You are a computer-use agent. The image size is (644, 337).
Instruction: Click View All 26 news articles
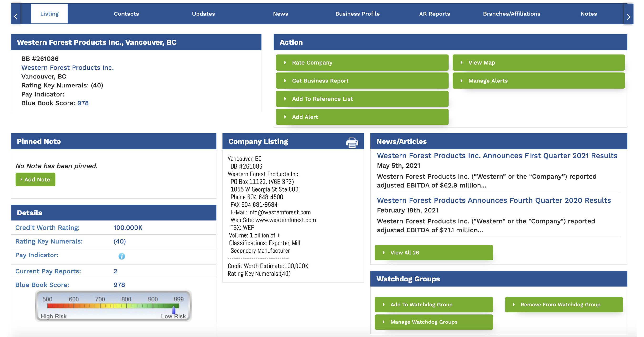click(434, 253)
